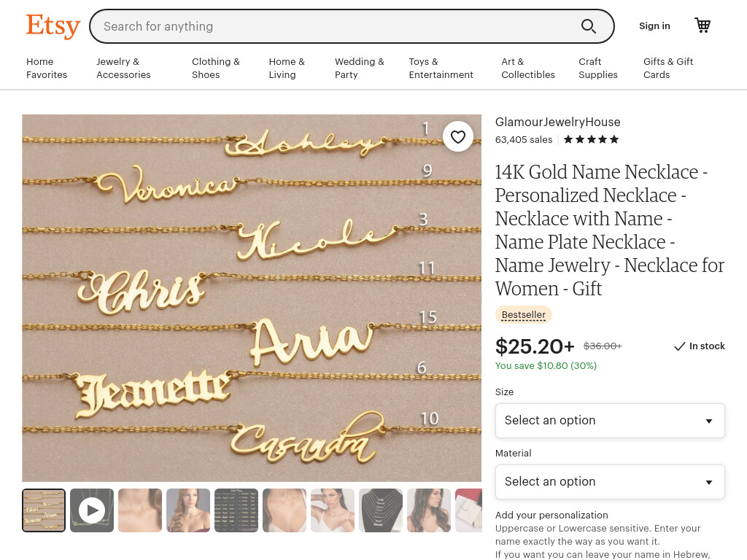Open the Material dropdown
Image resolution: width=747 pixels, height=560 pixels.
pyautogui.click(x=610, y=482)
